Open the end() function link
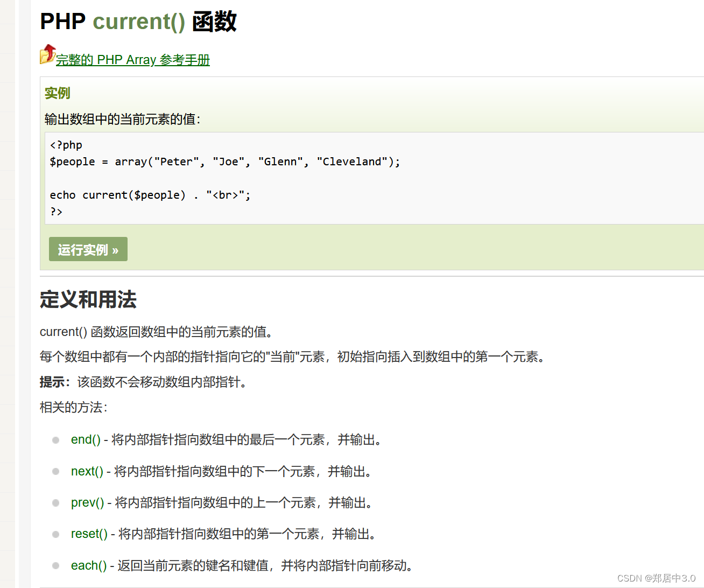Image resolution: width=704 pixels, height=588 pixels. (86, 440)
